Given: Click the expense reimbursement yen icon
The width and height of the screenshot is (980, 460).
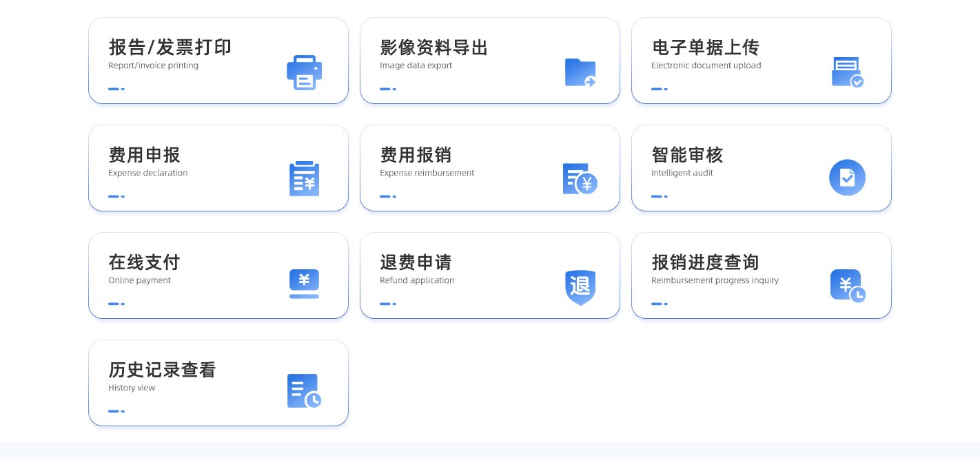Looking at the screenshot, I should (580, 179).
